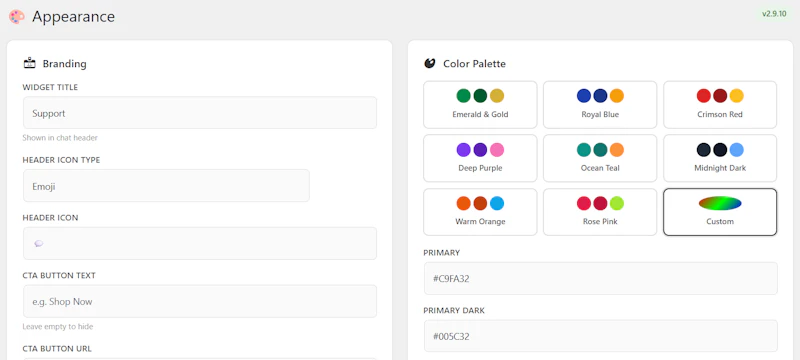
Task: Pick the Warm Orange palette
Action: point(480,212)
